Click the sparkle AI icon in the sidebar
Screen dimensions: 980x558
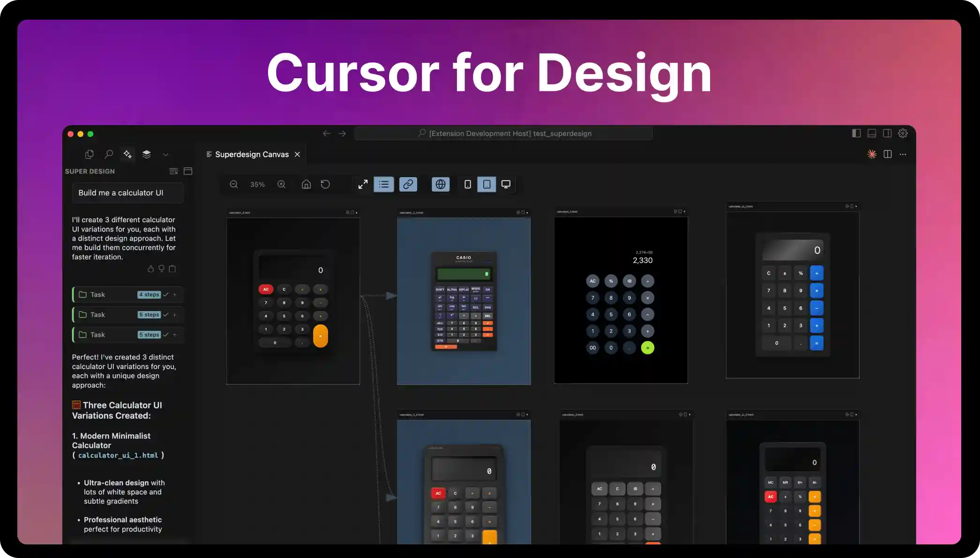127,154
